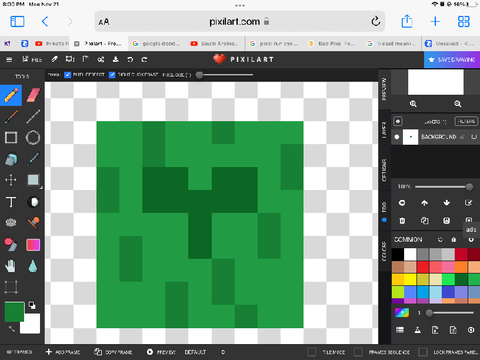
Task: Toggle all layers visibility eye button
Action: [398, 121]
